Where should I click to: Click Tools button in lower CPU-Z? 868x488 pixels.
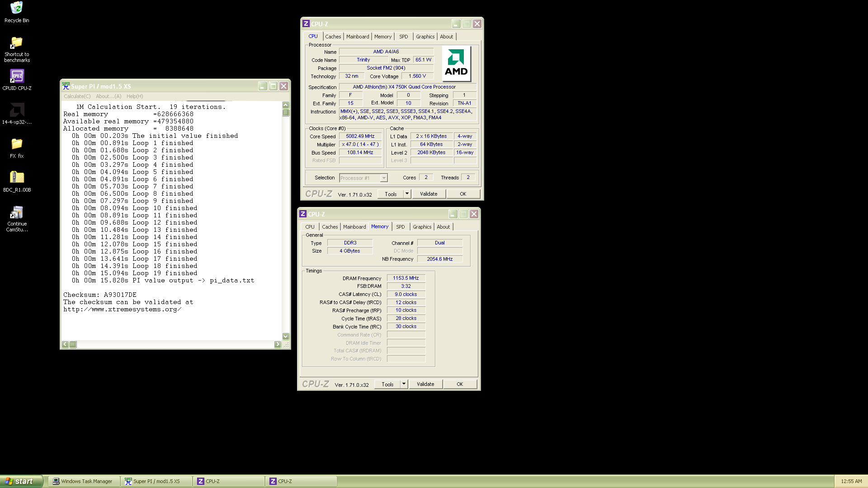click(x=387, y=384)
